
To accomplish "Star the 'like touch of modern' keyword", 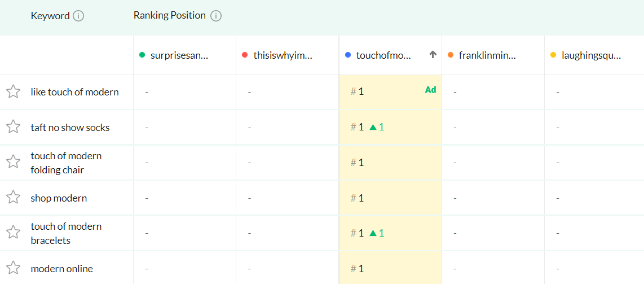I will coord(14,91).
